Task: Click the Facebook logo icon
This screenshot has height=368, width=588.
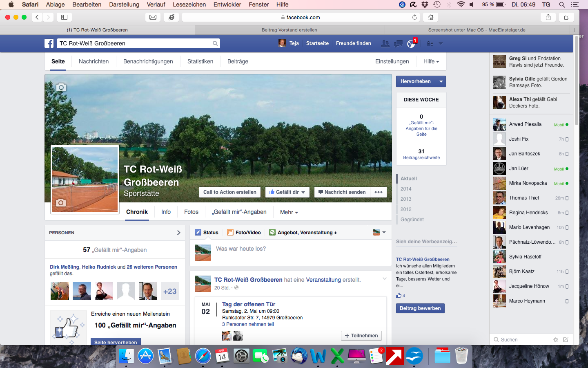Action: 49,43
